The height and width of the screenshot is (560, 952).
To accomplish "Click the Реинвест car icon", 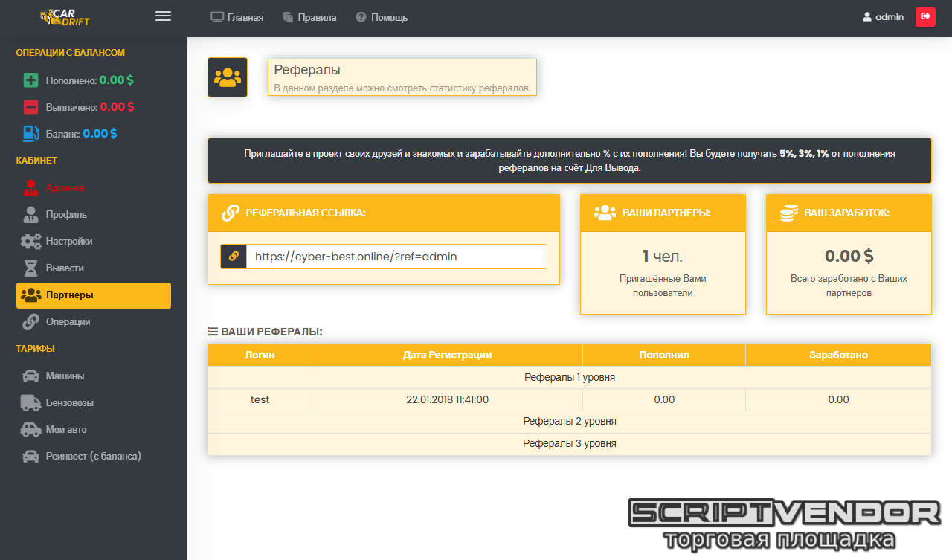I will click(x=30, y=456).
